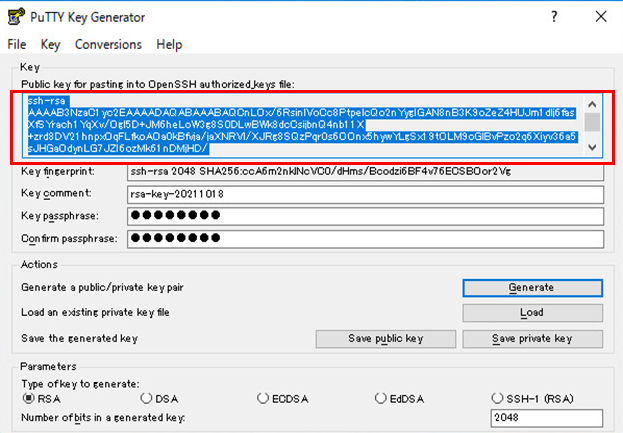Click 'Load an existing private key file' text
The width and height of the screenshot is (623, 433).
pyautogui.click(x=95, y=313)
